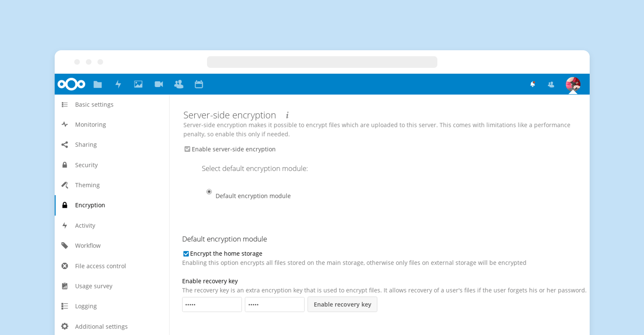644x335 pixels.
Task: Click the notifications bell
Action: pyautogui.click(x=533, y=84)
